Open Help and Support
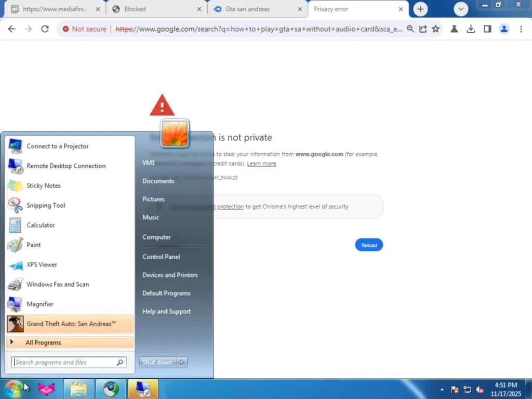Viewport: 532px width, 399px height. click(167, 312)
